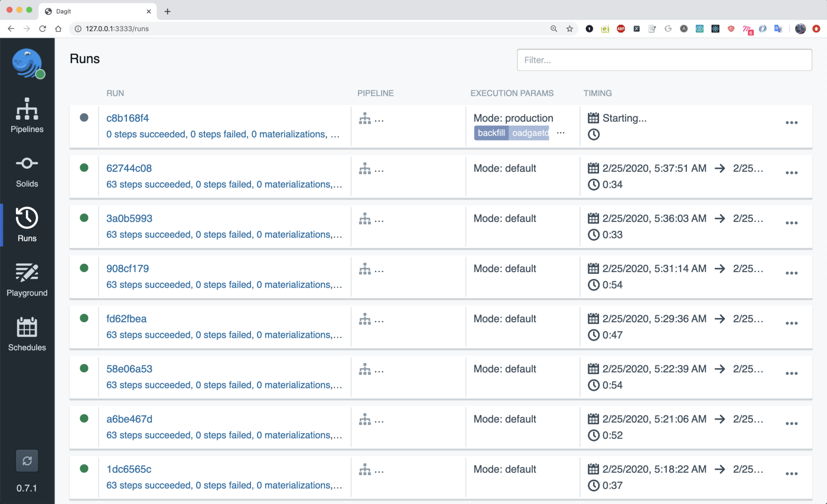Open run 58e06a53 link
Screen dimensions: 827x504
pos(129,369)
